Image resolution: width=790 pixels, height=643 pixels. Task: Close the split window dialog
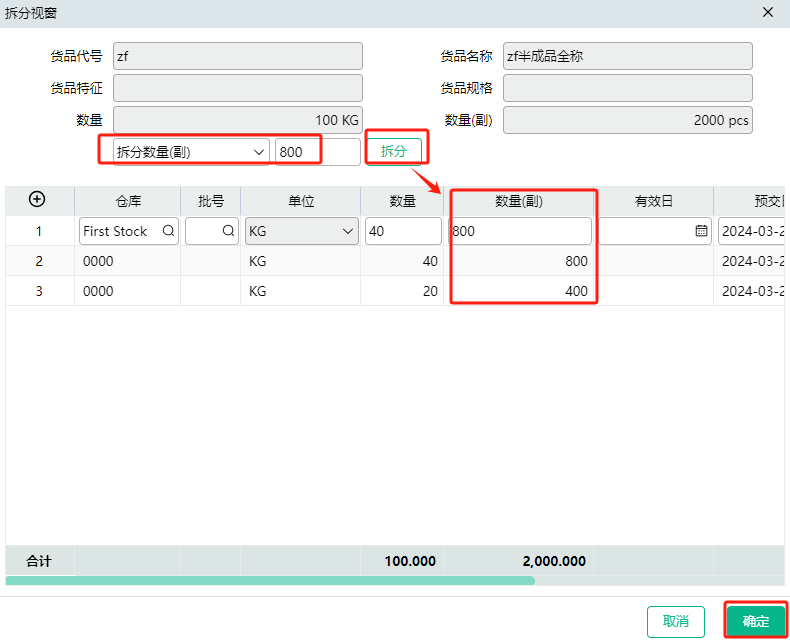point(768,12)
